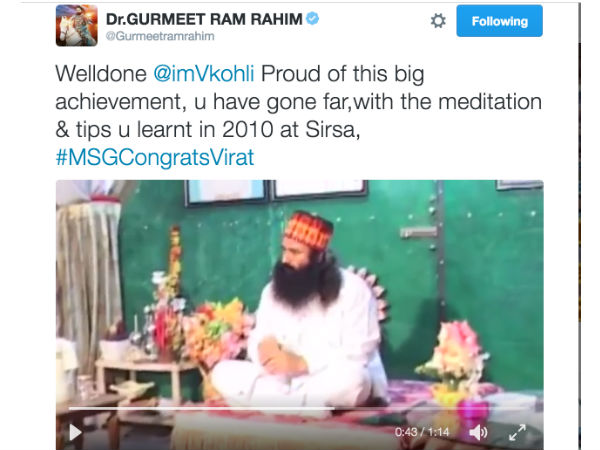Image resolution: width=600 pixels, height=450 pixels.
Task: Click the blue verified badge
Action: pyautogui.click(x=313, y=18)
